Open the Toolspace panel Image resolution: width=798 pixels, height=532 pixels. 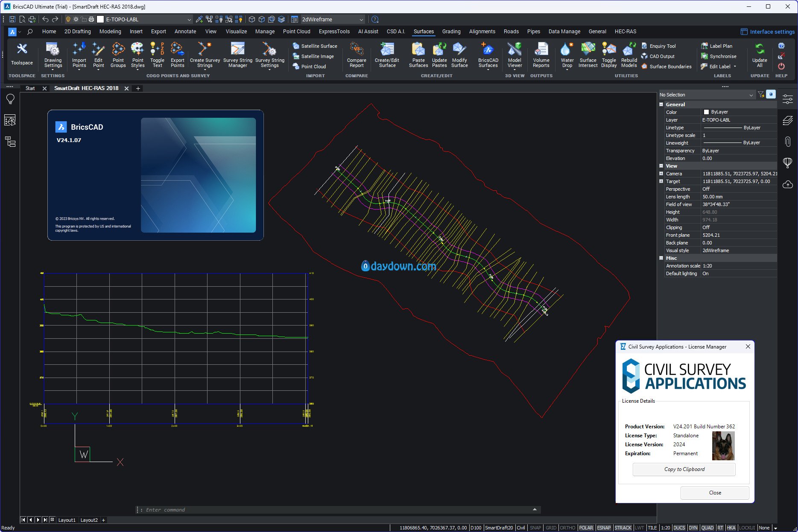click(x=22, y=54)
